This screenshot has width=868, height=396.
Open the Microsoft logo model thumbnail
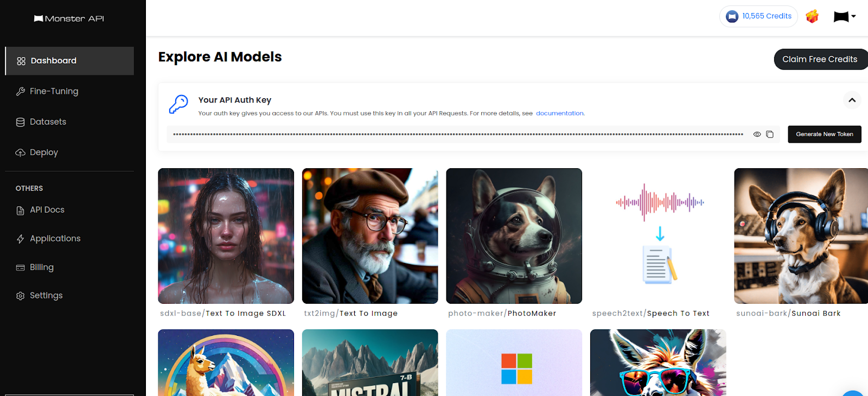tap(514, 362)
